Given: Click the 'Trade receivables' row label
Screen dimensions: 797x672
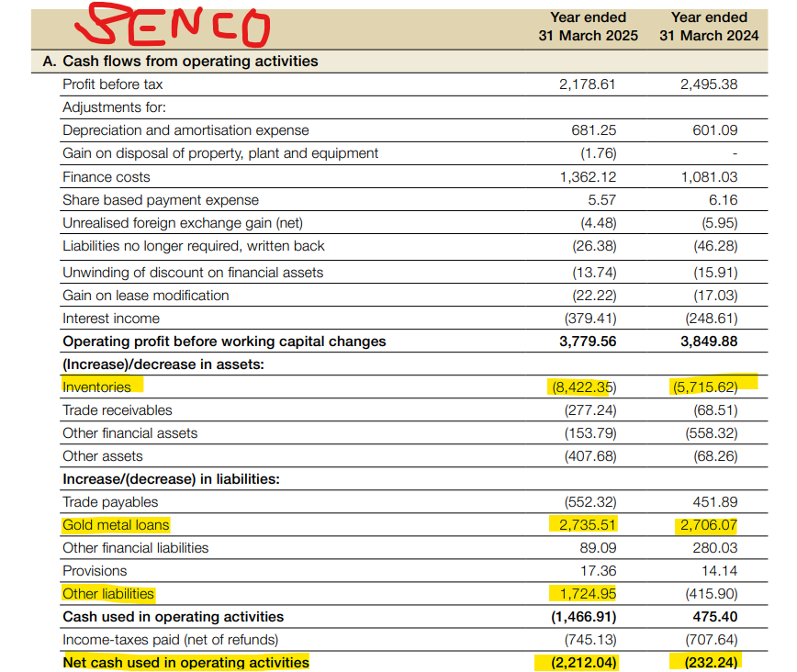Looking at the screenshot, I should click(x=118, y=410).
